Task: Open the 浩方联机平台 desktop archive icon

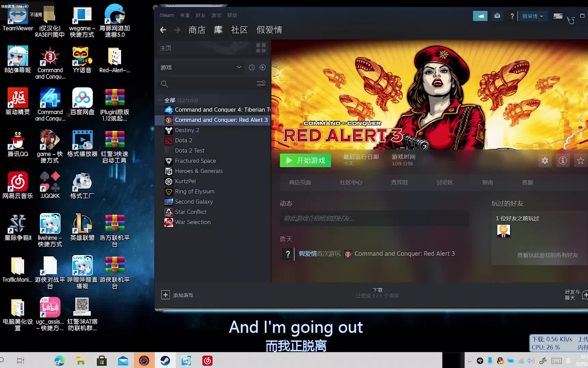Action: click(115, 231)
